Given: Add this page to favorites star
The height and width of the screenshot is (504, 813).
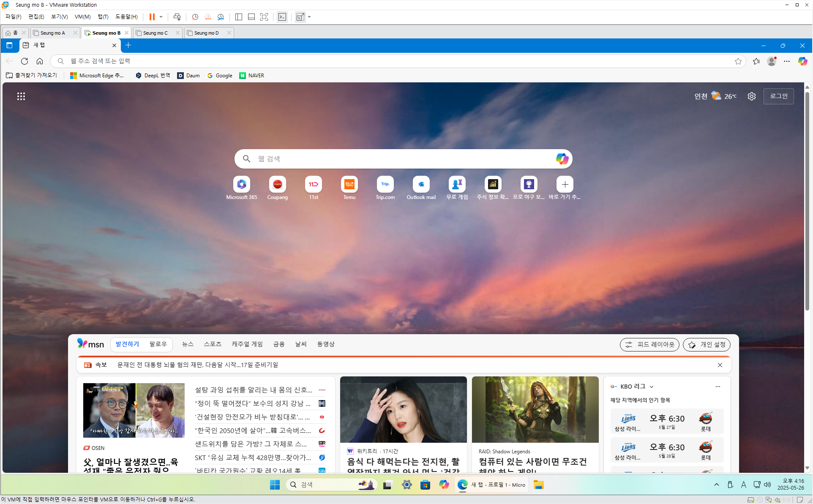Looking at the screenshot, I should (738, 61).
